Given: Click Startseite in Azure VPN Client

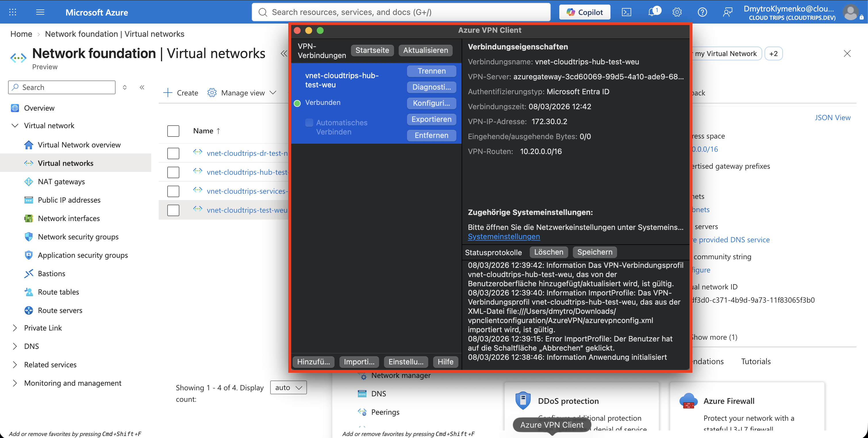Looking at the screenshot, I should (372, 51).
